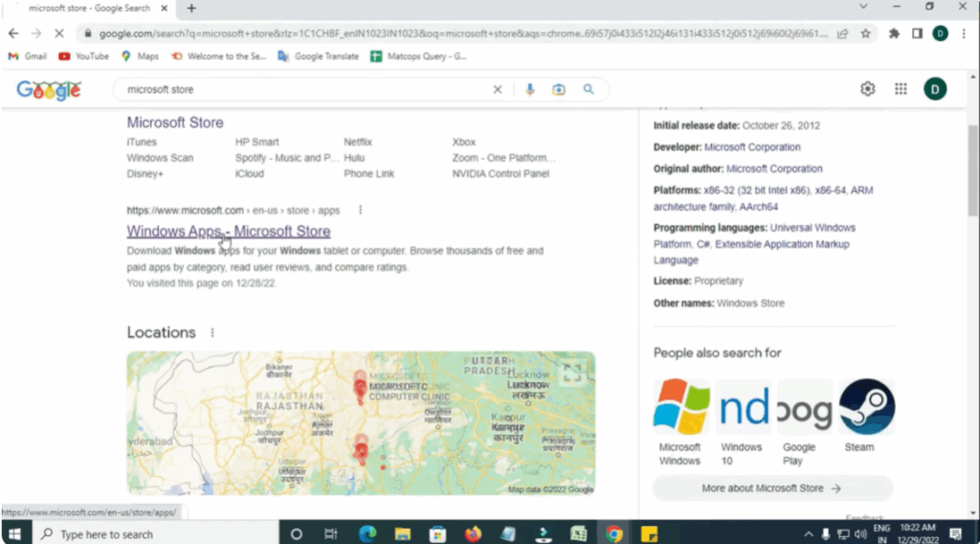
Task: Open the YouTube bookmark
Action: [x=84, y=57]
